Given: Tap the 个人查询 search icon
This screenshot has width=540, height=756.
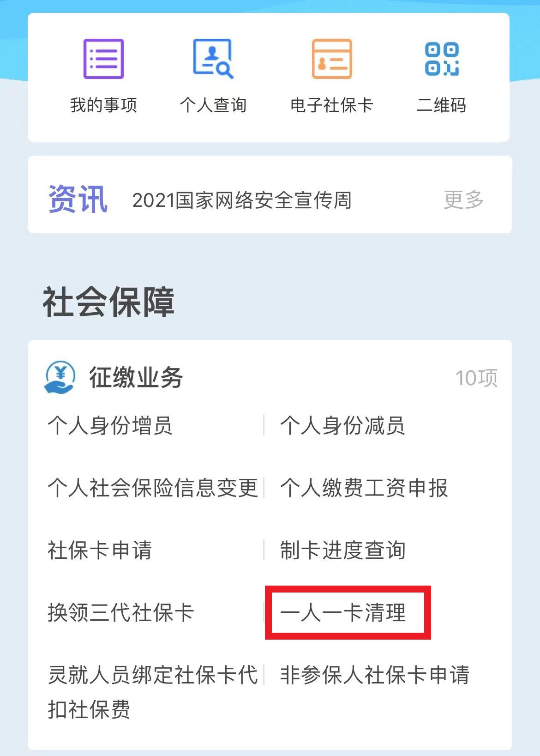Looking at the screenshot, I should tap(213, 59).
